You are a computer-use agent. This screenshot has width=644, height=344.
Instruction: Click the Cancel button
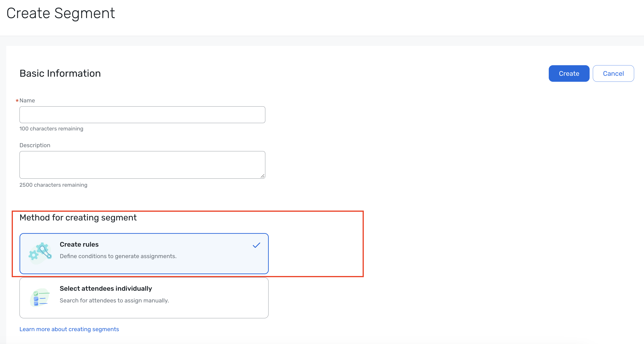point(613,73)
